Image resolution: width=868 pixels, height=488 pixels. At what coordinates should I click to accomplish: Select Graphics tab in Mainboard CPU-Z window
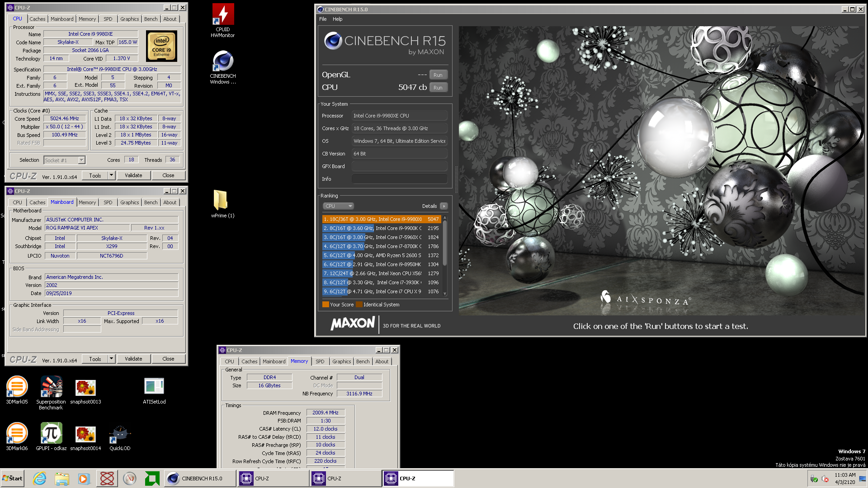(x=129, y=202)
